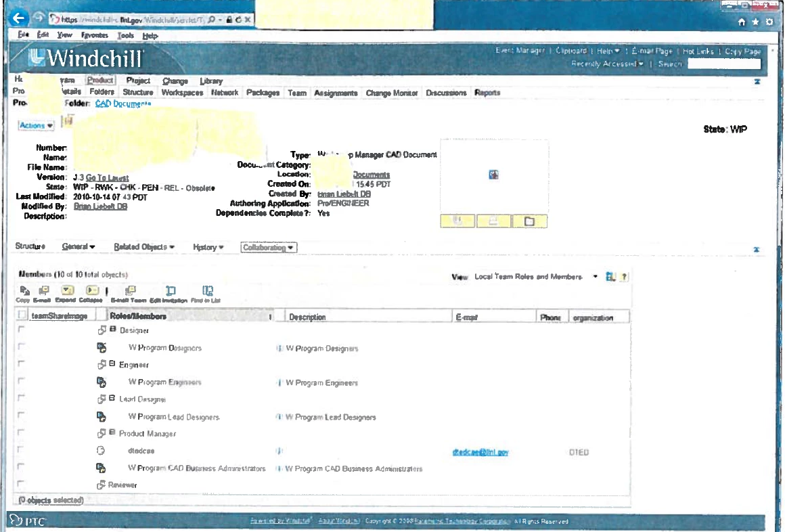Click the Edit Invitation icon
The image size is (785, 532).
[x=171, y=290]
